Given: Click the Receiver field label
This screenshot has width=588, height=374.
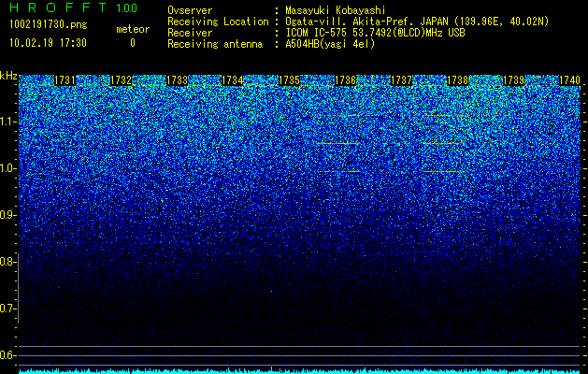Looking at the screenshot, I should pyautogui.click(x=190, y=33).
